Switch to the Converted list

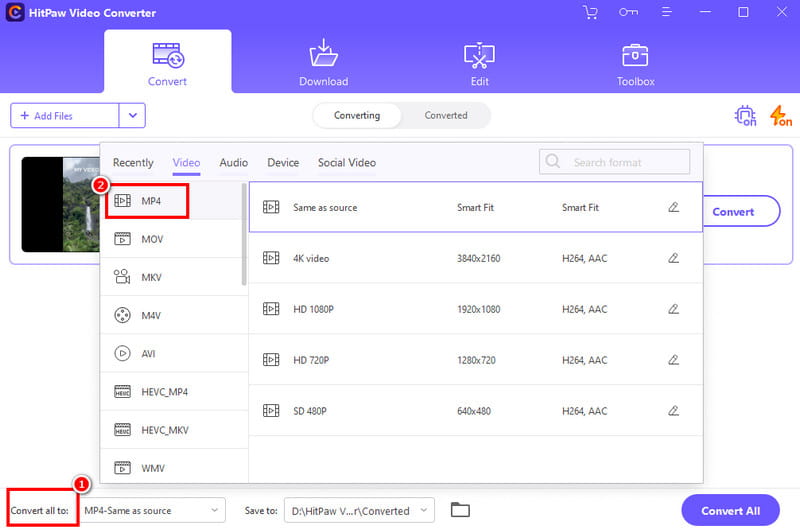coord(445,115)
